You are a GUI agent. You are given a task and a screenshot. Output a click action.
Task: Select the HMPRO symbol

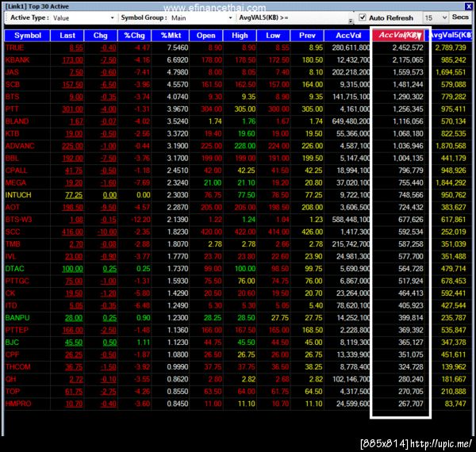(18, 404)
